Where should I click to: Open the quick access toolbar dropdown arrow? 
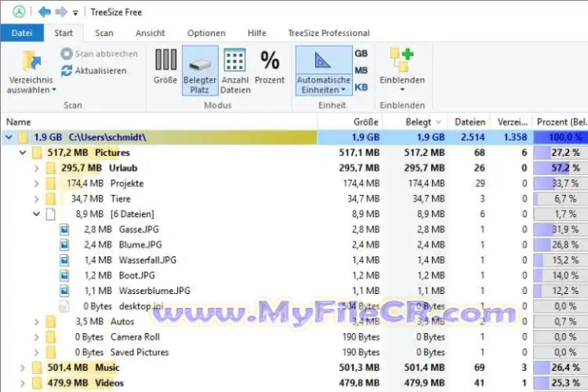pos(75,13)
